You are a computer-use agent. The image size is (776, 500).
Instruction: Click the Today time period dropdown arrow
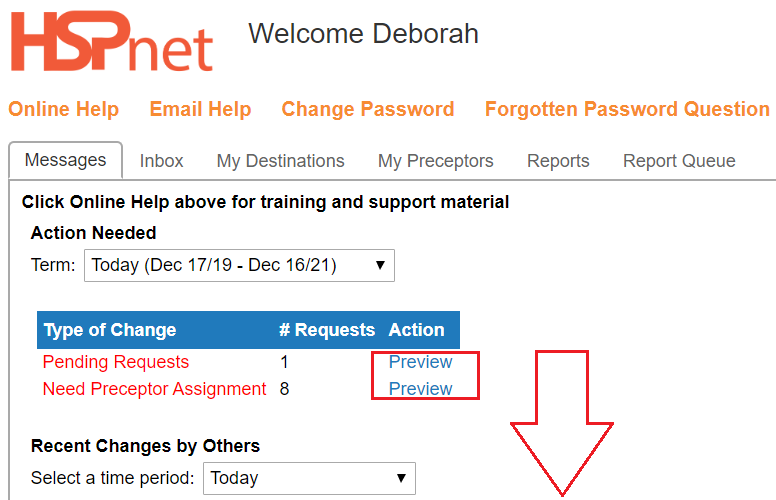coord(401,478)
